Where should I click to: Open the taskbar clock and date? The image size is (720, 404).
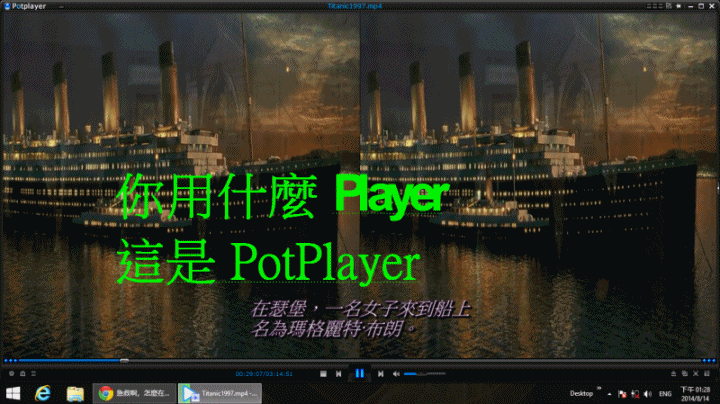pos(695,394)
